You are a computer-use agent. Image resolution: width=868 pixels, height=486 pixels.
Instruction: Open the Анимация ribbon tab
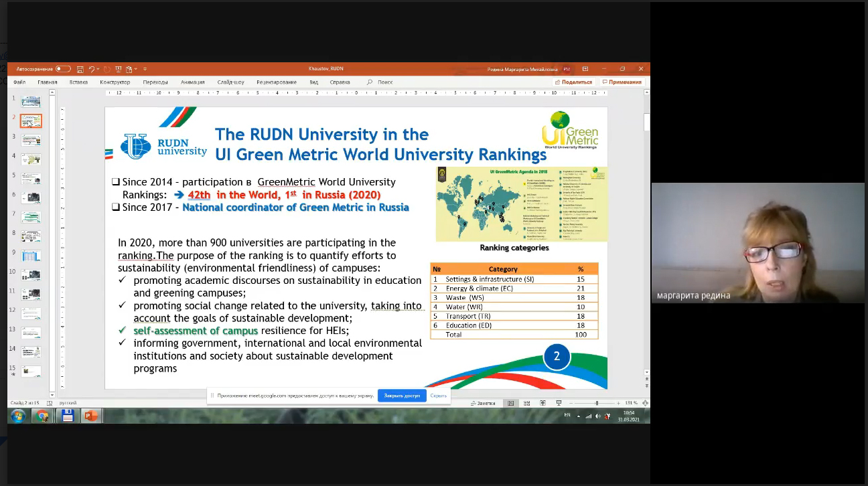[x=193, y=82]
